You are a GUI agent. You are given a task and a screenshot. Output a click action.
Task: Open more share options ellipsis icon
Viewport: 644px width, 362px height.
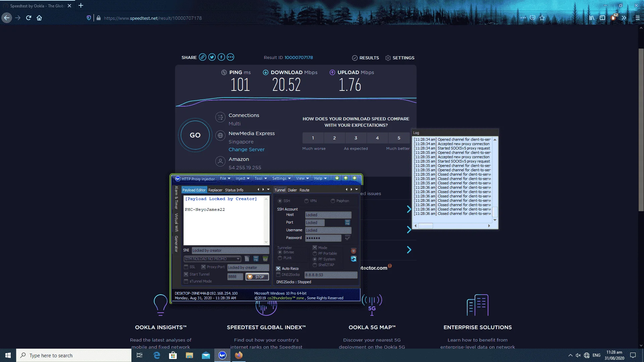(230, 57)
